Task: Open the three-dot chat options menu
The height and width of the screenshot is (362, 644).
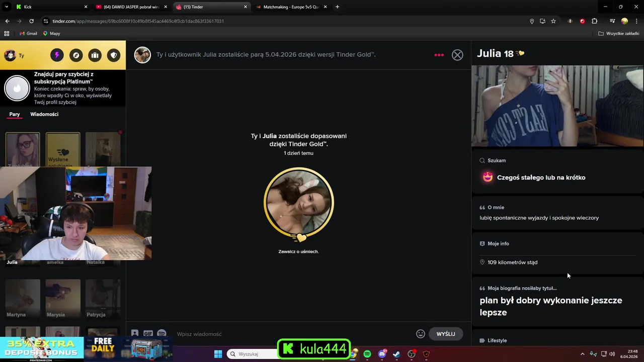Action: pos(439,55)
